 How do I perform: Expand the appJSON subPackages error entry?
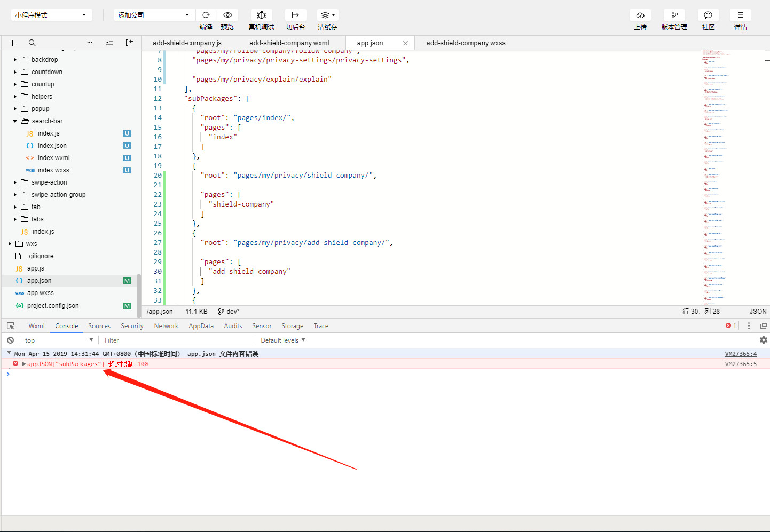[x=24, y=364]
